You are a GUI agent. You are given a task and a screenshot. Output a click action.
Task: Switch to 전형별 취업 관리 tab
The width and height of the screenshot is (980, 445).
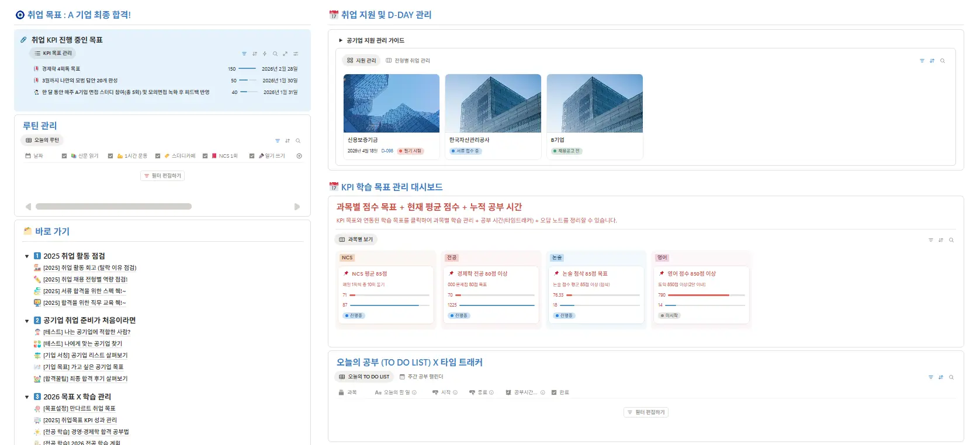408,61
